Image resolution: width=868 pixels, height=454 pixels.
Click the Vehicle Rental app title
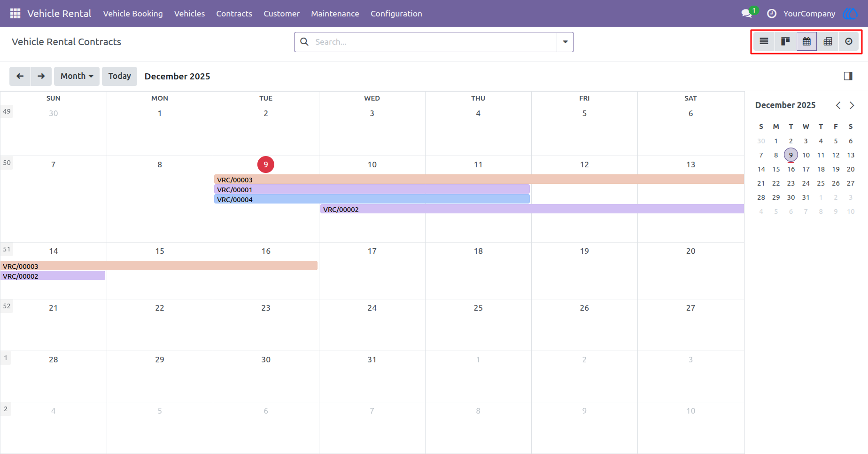[59, 14]
